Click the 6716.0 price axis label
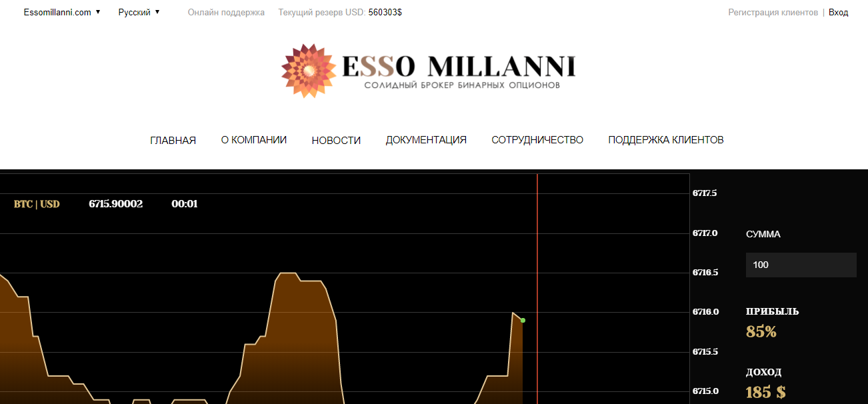Viewport: 868px width, 404px height. (705, 312)
